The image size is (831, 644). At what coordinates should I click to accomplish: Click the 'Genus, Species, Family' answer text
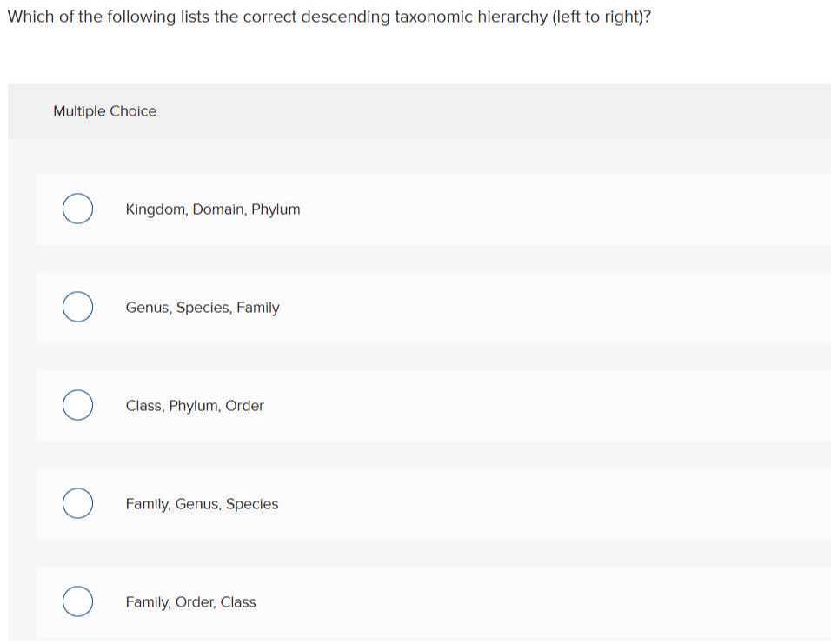(203, 308)
